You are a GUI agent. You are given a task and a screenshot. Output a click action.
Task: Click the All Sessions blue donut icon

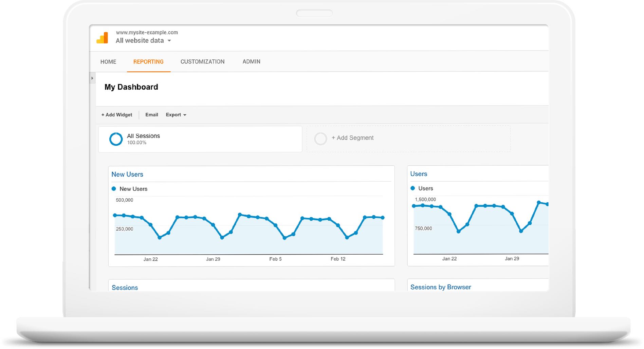116,139
